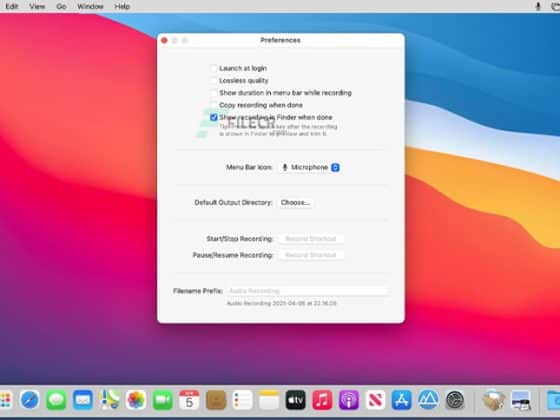Open Preview app icon in Dock
Image resolution: width=560 pixels, height=420 pixels.
click(521, 400)
